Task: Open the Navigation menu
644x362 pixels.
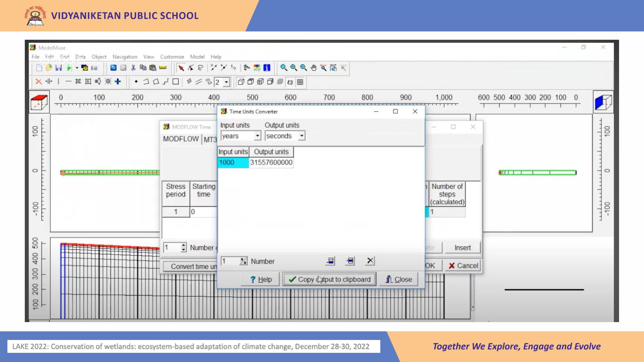Action: click(125, 57)
